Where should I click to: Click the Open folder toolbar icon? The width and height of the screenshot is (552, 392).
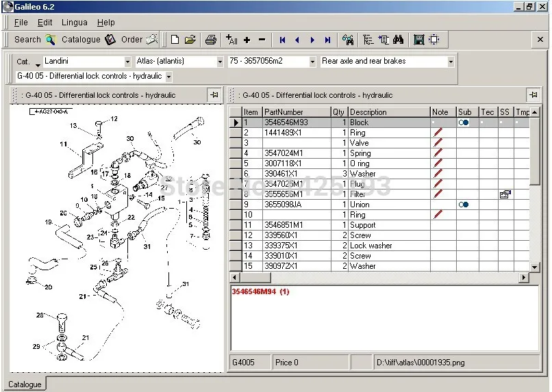pyautogui.click(x=190, y=40)
